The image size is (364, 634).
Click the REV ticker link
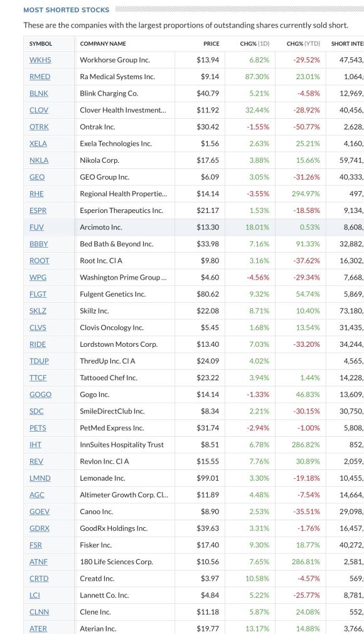click(x=36, y=461)
